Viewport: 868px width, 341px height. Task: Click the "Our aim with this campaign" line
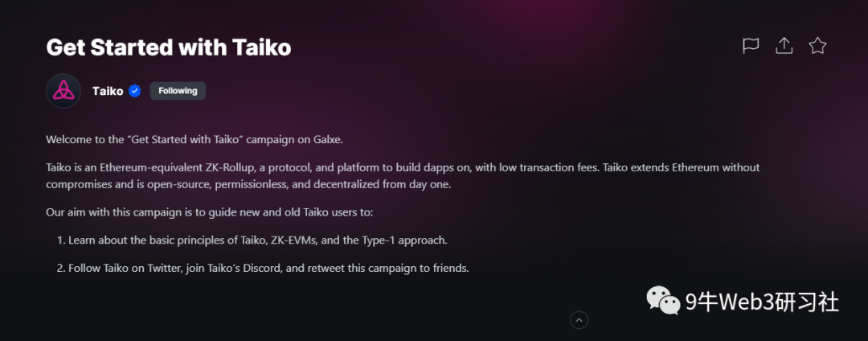coord(210,212)
